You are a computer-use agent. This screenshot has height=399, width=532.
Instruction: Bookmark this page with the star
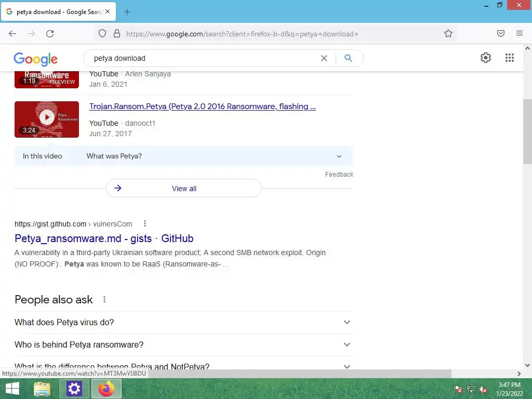(448, 34)
